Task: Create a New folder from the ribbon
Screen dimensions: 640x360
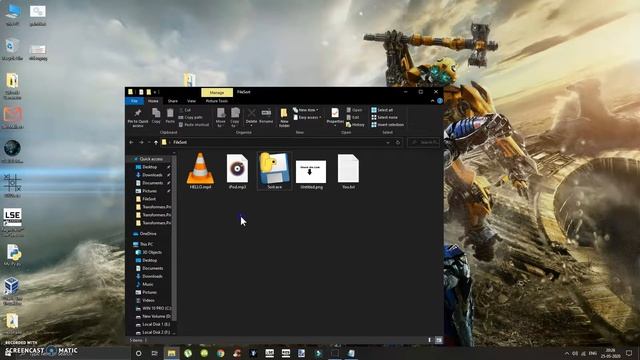Action: coord(284,118)
